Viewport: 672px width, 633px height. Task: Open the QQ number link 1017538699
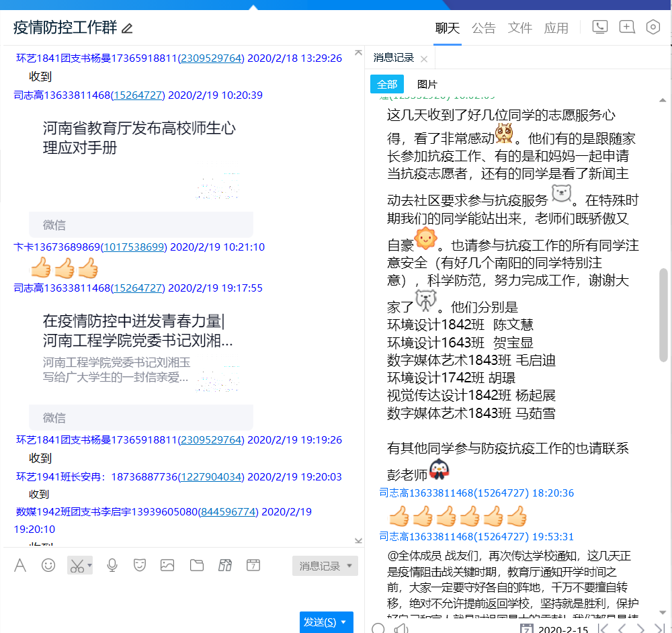134,247
